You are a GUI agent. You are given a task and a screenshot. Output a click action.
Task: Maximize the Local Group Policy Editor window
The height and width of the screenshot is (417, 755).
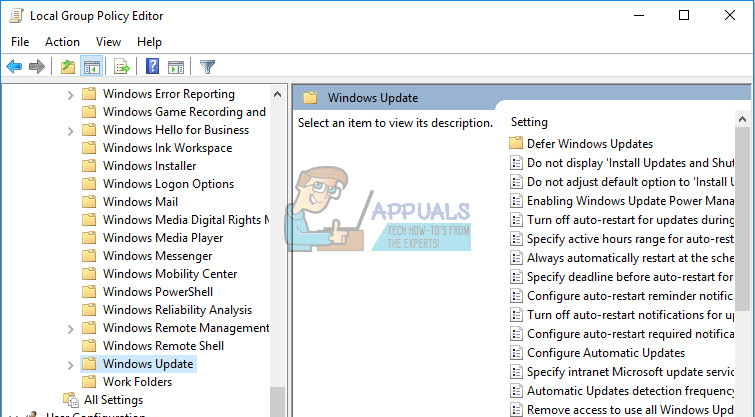pos(684,15)
